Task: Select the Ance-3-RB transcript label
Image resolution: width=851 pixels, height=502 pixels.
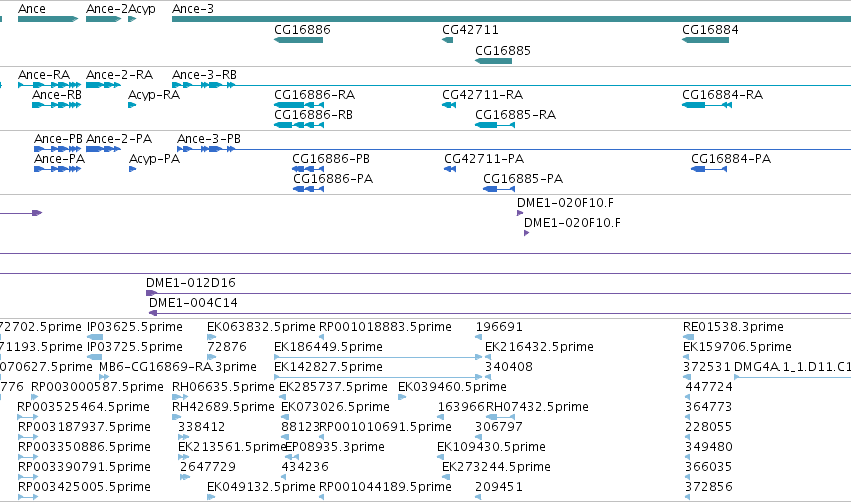Action: pos(204,74)
